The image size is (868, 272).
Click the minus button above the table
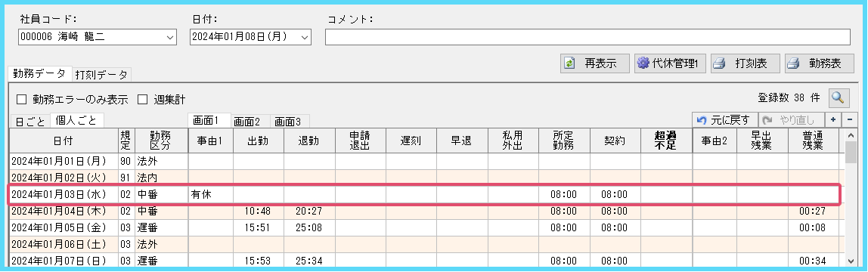849,120
